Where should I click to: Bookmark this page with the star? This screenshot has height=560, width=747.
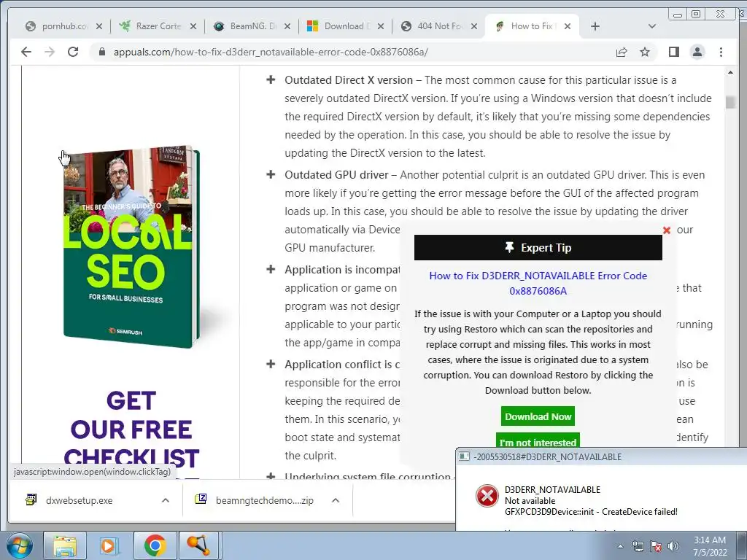click(645, 52)
